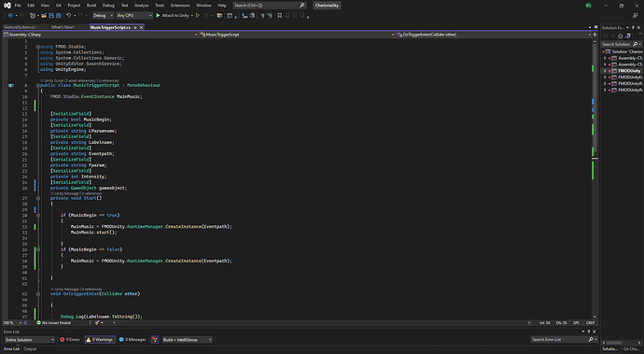
Task: Collapse the MusicTriggerScript class outline
Action: point(37,86)
